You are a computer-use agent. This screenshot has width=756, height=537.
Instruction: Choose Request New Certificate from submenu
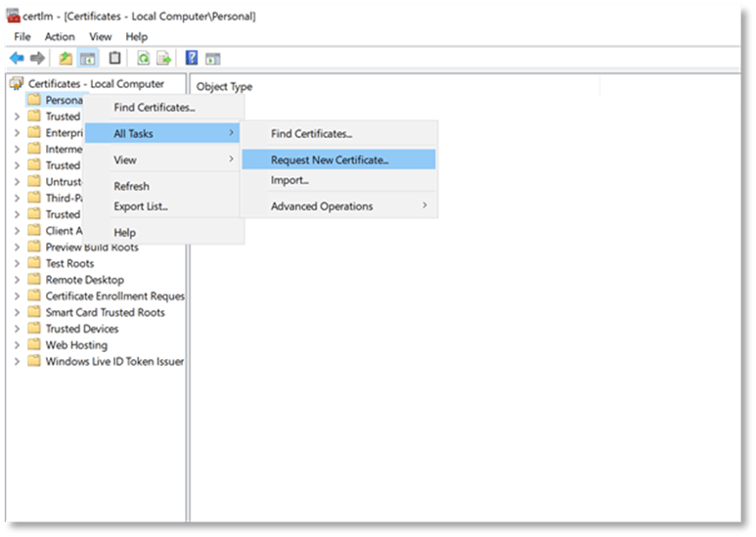point(330,159)
